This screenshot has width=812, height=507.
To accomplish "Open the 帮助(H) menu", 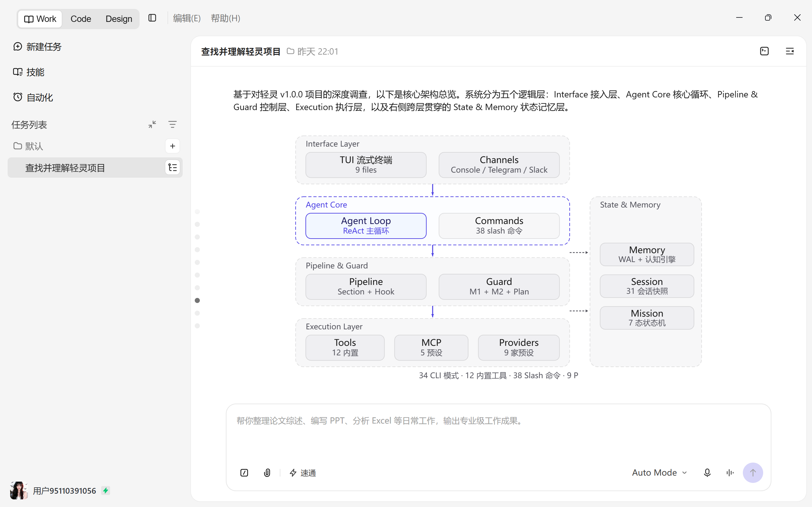I will pyautogui.click(x=225, y=18).
